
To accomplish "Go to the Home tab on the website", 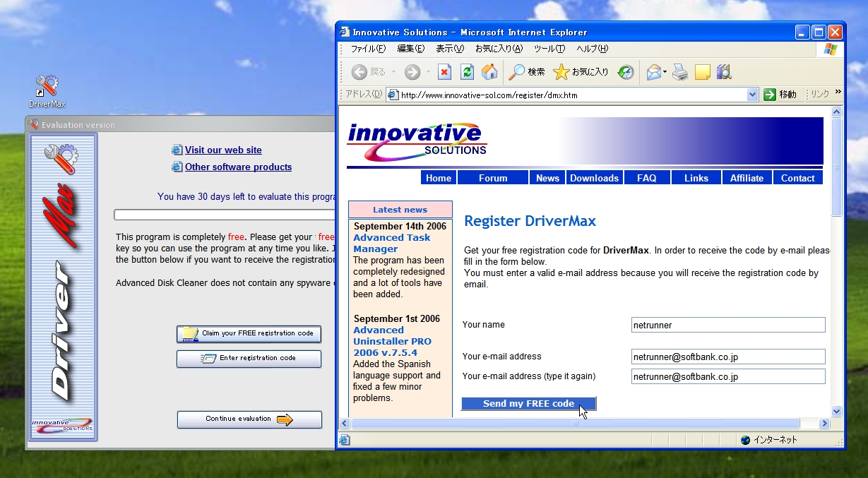I will [439, 178].
